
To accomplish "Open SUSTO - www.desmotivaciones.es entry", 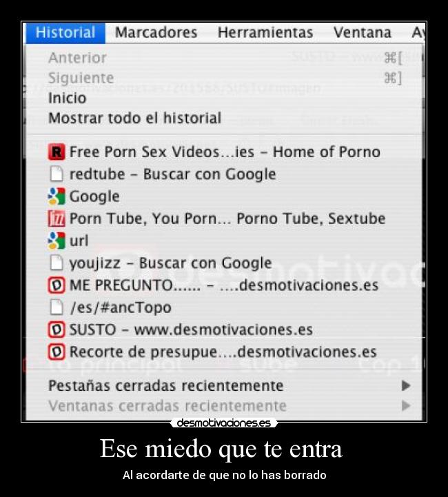I will [224, 329].
